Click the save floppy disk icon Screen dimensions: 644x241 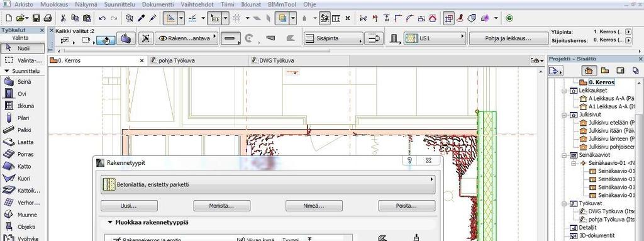click(36, 18)
